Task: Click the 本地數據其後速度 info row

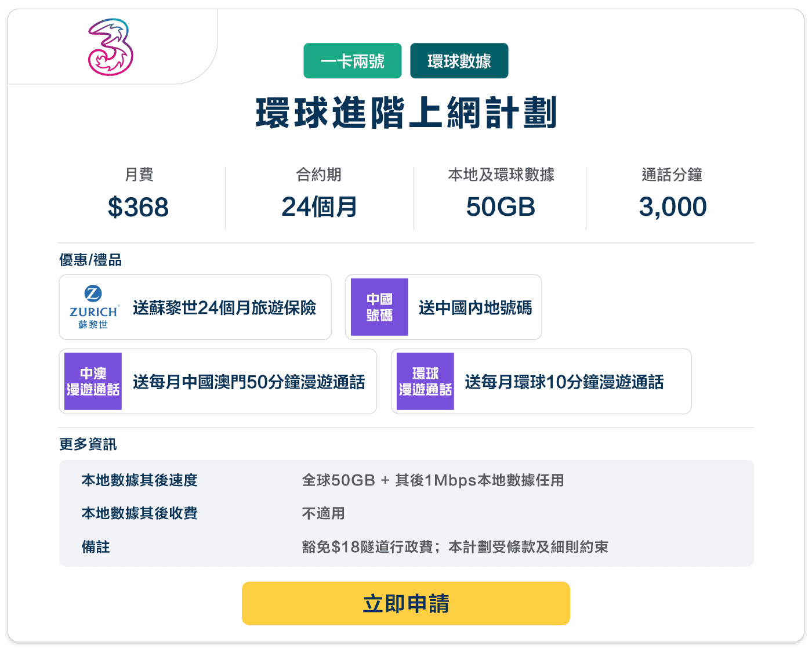Action: [406, 480]
